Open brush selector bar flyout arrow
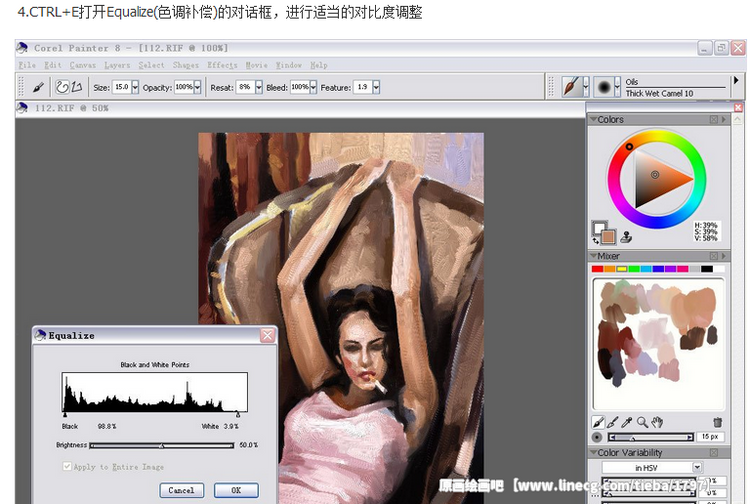This screenshot has height=504, width=750. tap(736, 81)
